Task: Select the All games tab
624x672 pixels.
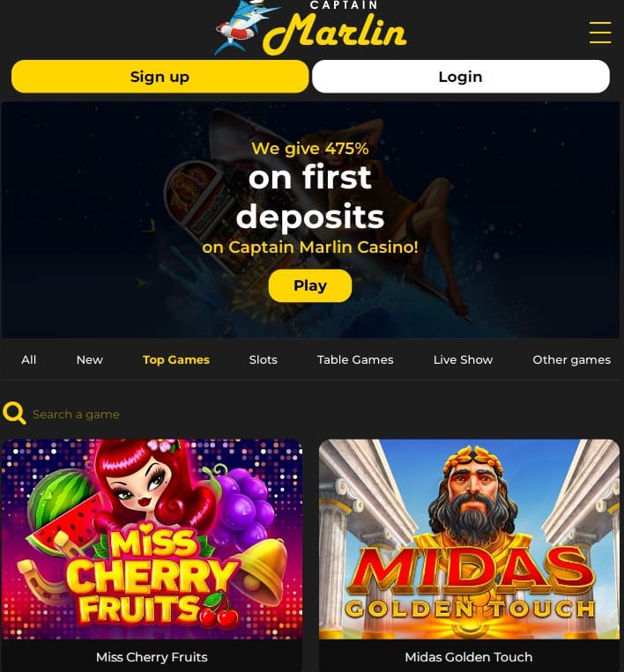Action: pos(29,359)
